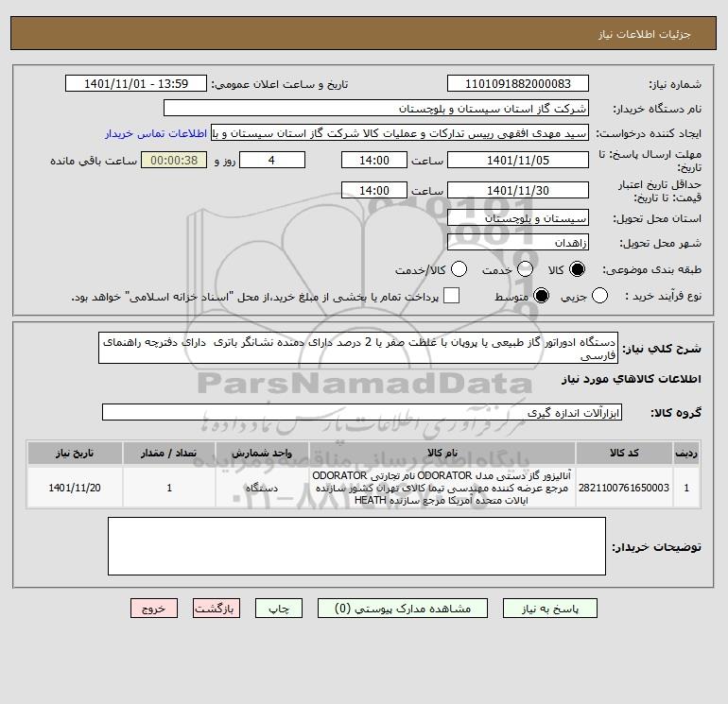
Task: Click the remaining time countdown 00:00:38
Action: (174, 160)
